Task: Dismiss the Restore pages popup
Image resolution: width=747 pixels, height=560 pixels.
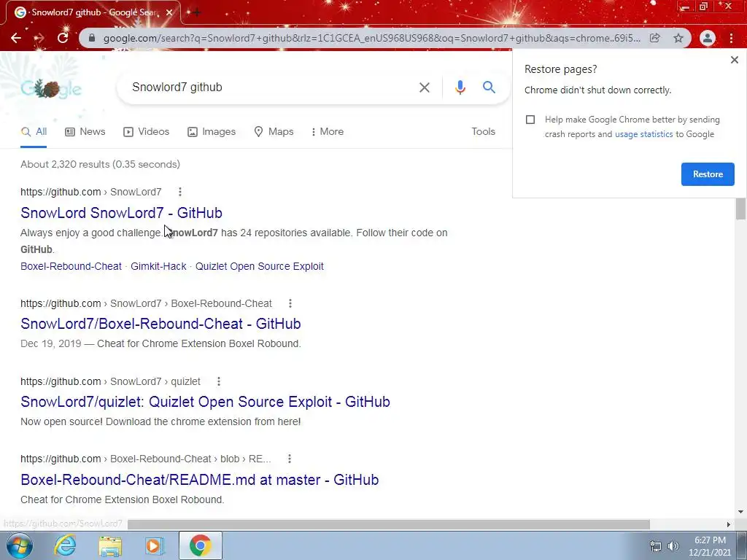Action: [734, 60]
